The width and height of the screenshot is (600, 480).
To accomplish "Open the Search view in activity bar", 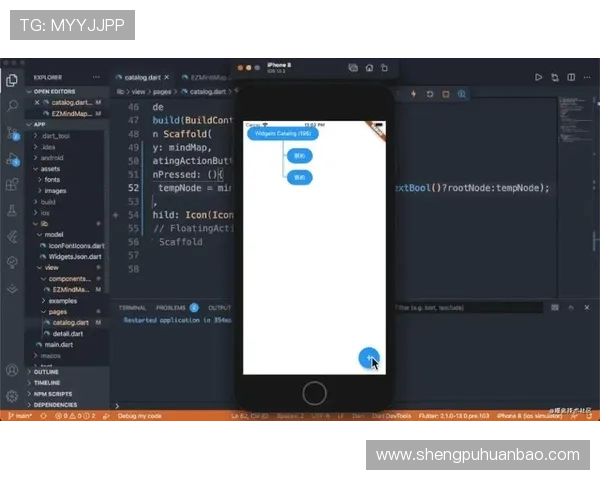I will 12,104.
